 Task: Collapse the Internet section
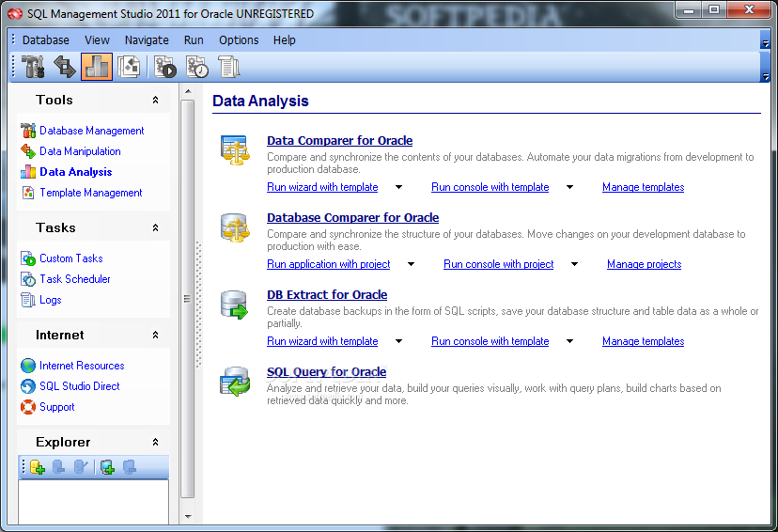(155, 335)
